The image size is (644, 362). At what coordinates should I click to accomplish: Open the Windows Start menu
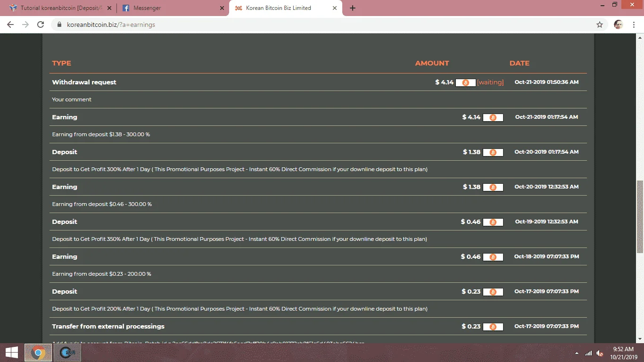tap(11, 353)
